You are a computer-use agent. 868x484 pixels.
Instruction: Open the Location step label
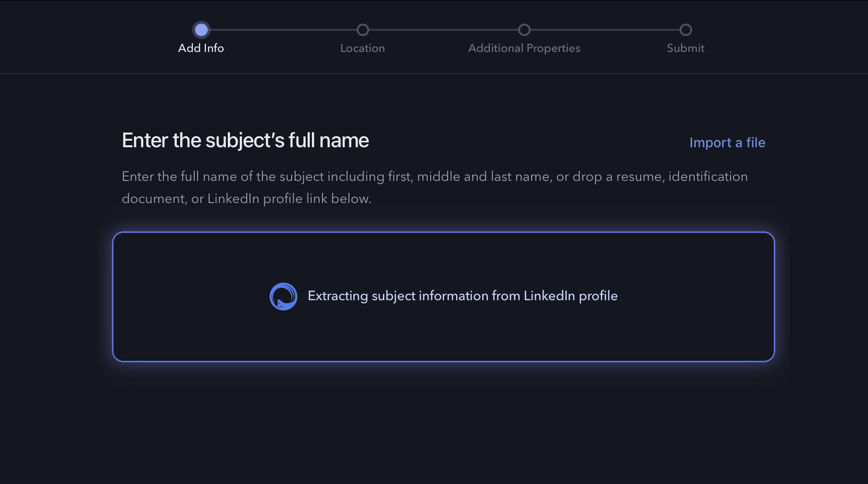tap(363, 48)
